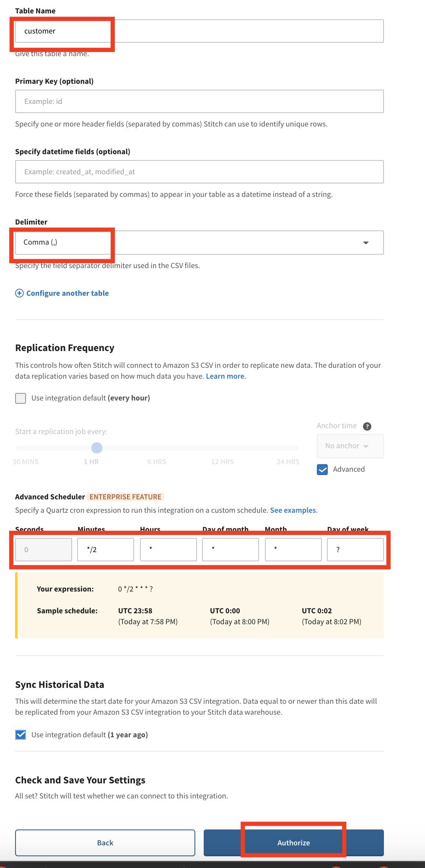Click the replication frequency slider handle
The image size is (425, 868).
coord(97,448)
